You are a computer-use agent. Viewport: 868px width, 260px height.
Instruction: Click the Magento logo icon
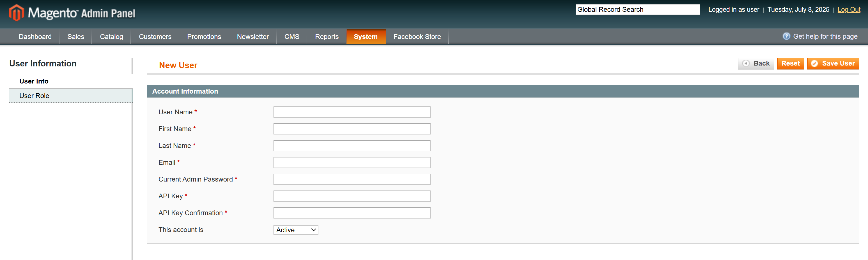(x=17, y=13)
